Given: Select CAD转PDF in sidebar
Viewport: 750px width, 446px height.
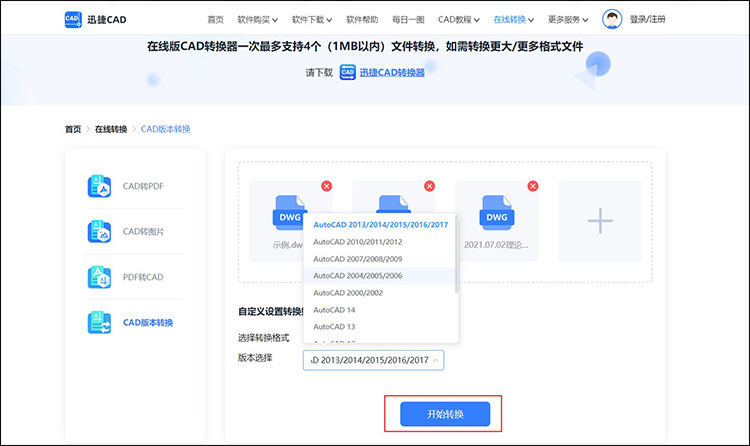Looking at the screenshot, I should (143, 186).
